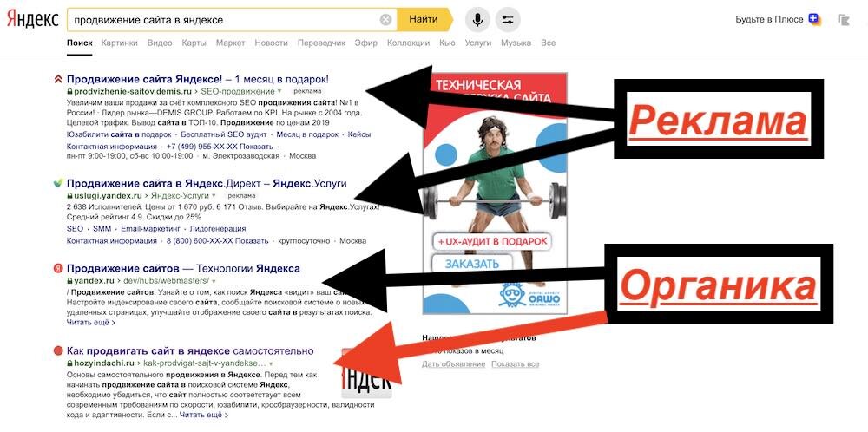Click '+UX-АУДИТ В ПОДАРОК' on the banner
Viewport: 868px width, 432px height.
pyautogui.click(x=492, y=242)
